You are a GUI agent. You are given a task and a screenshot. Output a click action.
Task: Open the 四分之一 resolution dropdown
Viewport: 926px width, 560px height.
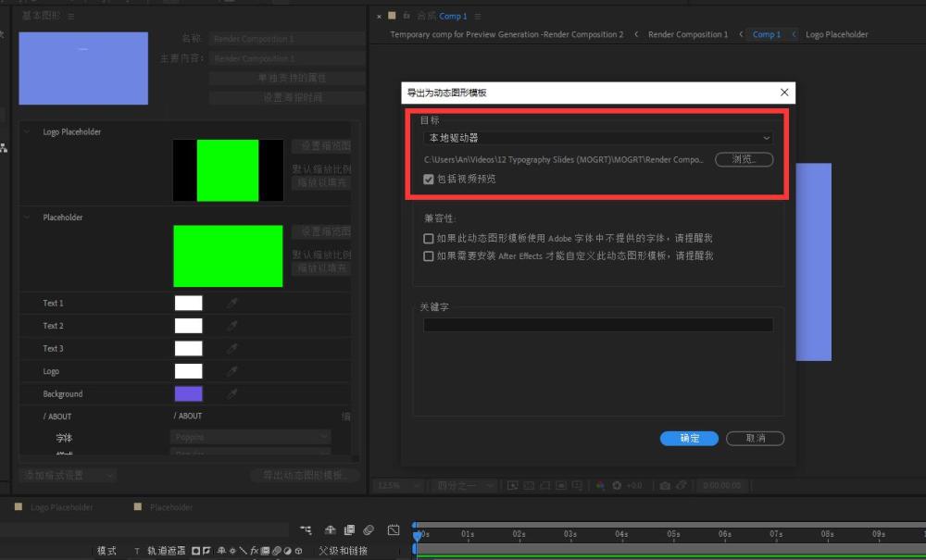click(465, 486)
